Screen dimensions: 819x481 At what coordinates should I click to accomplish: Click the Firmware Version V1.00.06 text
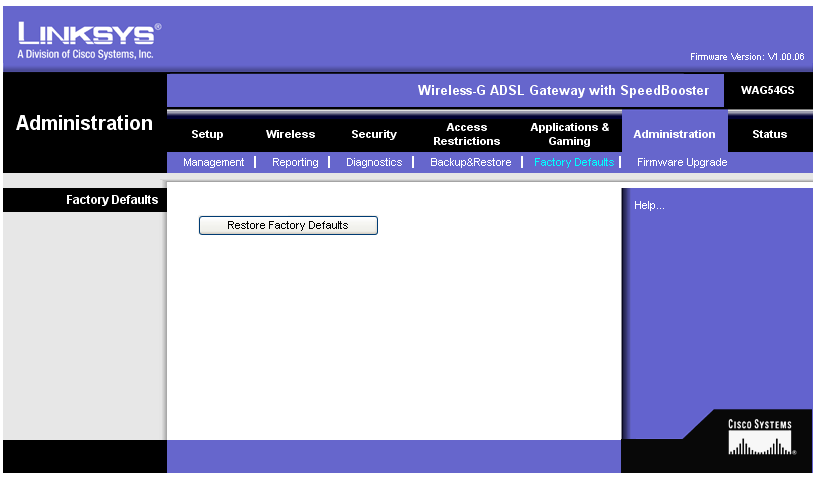click(x=747, y=57)
